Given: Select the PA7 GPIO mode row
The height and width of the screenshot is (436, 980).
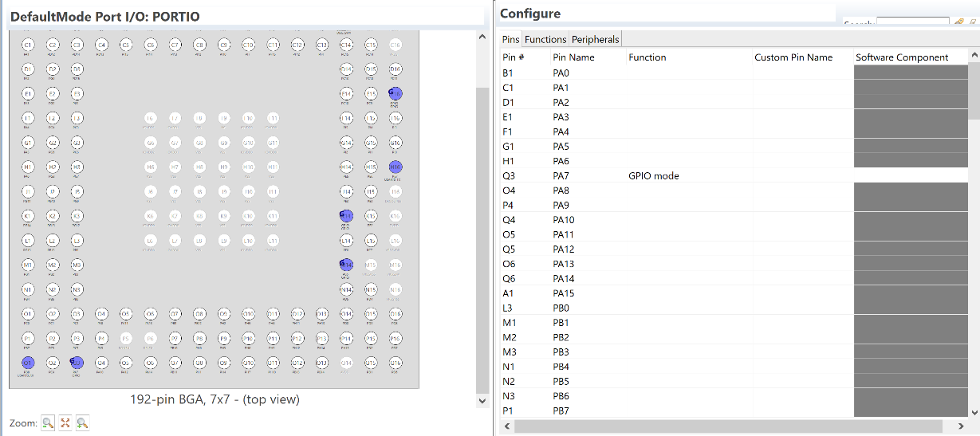Looking at the screenshot, I should pyautogui.click(x=654, y=175).
